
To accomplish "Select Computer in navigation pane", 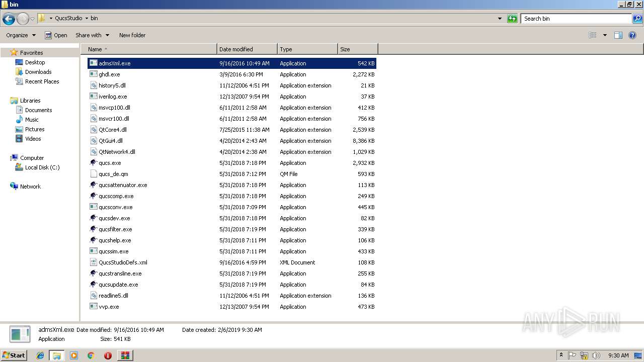I will 32,158.
